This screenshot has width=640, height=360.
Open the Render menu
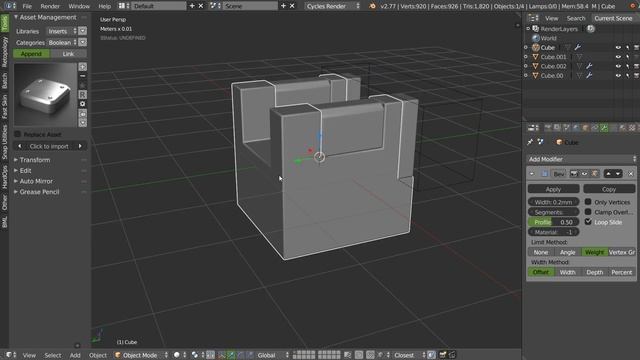tap(50, 6)
